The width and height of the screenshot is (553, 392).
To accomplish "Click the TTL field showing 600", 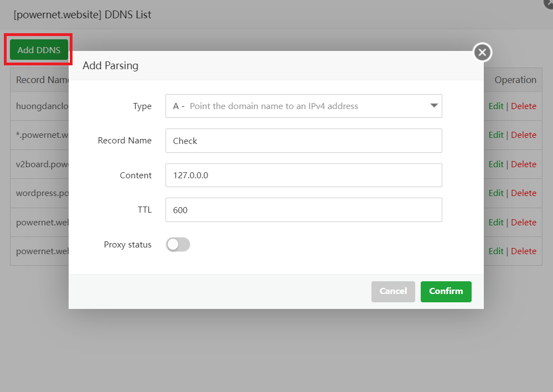I will coord(303,210).
